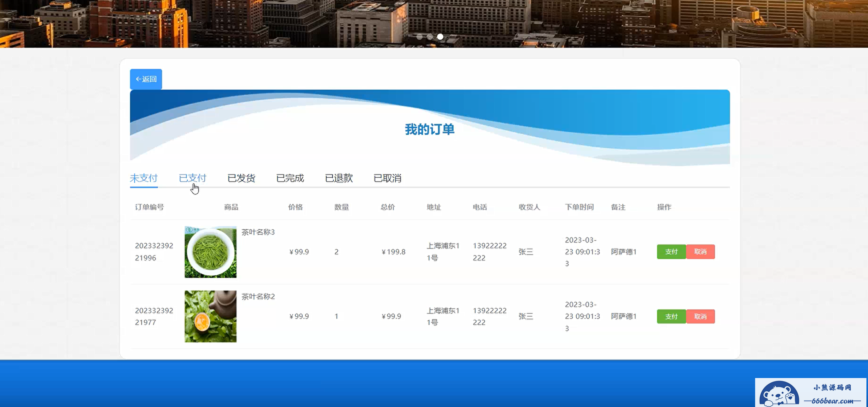Screen dimensions: 868x407
Task: Open the 茶叶名称3 product thumbnail
Action: 211,252
